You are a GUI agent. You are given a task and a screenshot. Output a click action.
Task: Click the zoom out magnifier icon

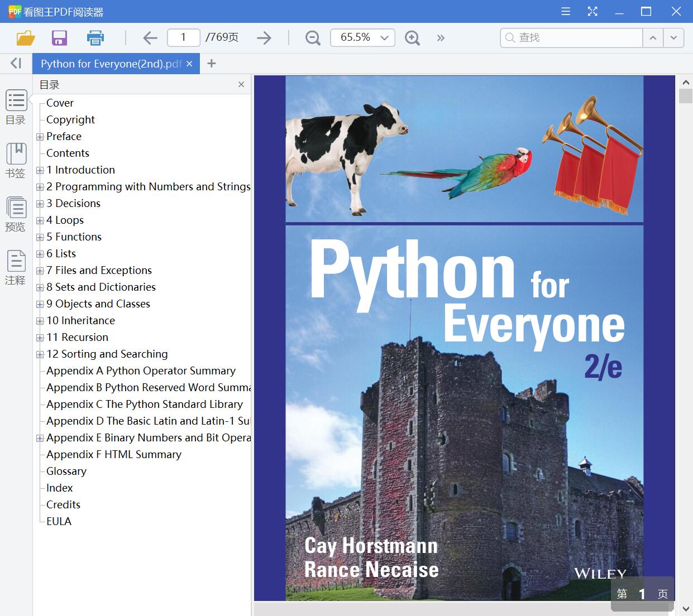313,38
